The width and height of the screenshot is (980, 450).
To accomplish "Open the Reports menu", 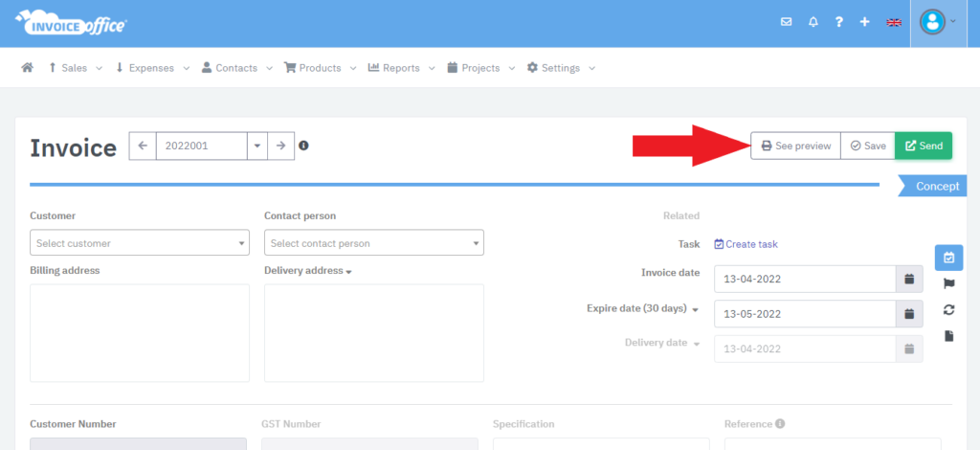I will (x=401, y=68).
